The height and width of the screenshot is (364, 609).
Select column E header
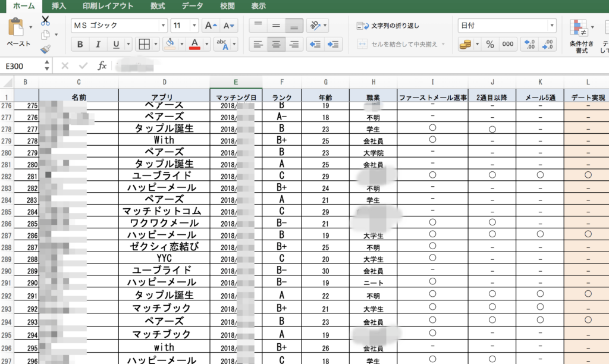pyautogui.click(x=236, y=82)
